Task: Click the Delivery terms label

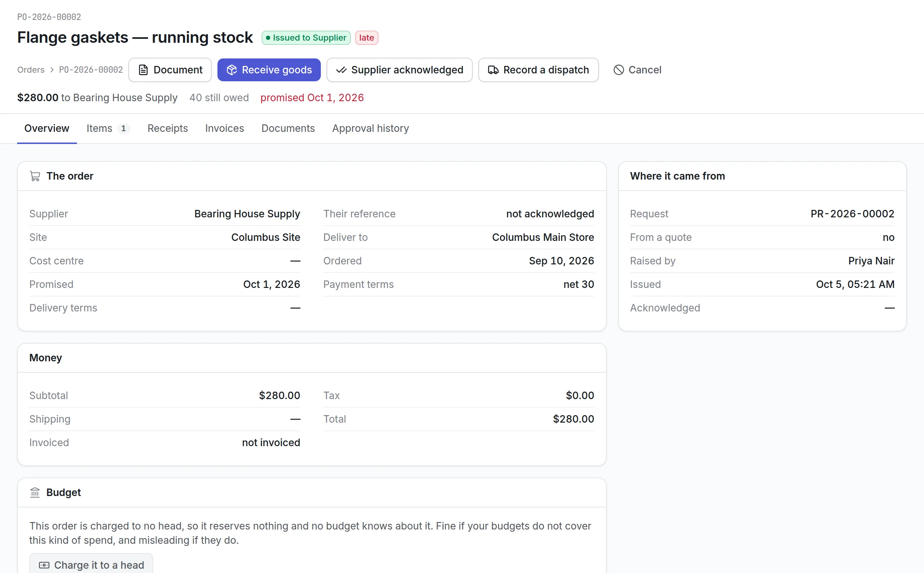Action: coord(63,308)
